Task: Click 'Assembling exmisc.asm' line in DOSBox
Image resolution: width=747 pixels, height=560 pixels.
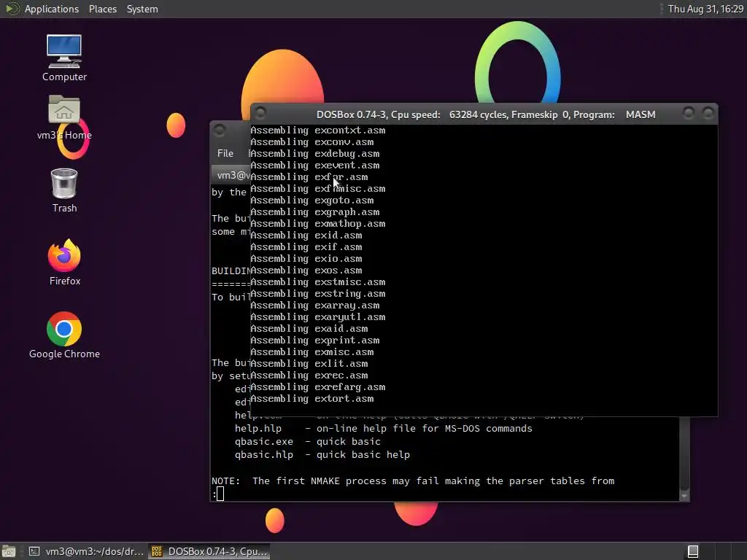Action: [x=312, y=352]
